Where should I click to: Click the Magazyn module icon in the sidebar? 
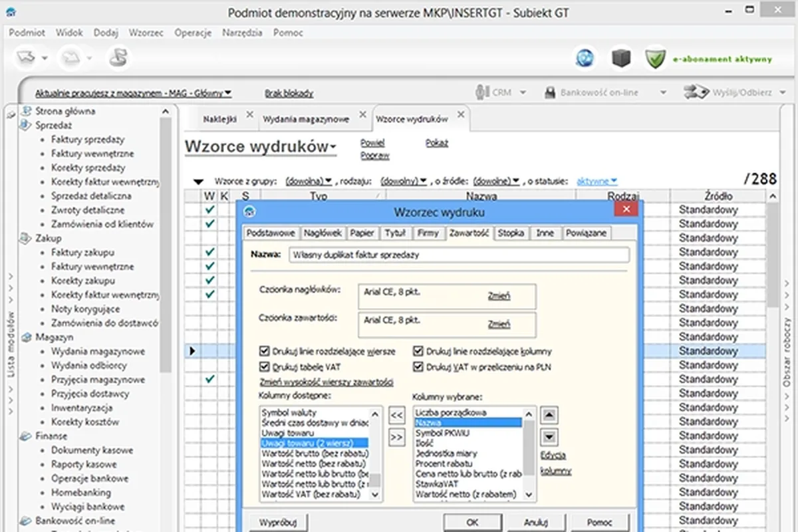(25, 337)
